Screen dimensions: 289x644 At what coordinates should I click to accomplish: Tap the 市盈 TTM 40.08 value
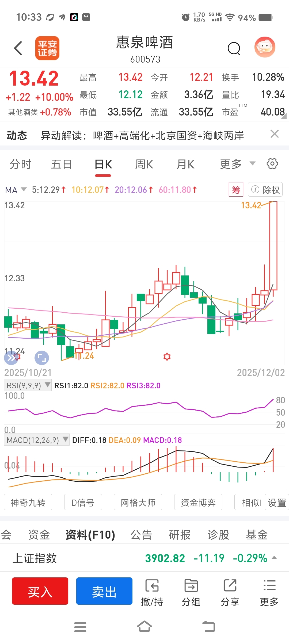click(272, 112)
